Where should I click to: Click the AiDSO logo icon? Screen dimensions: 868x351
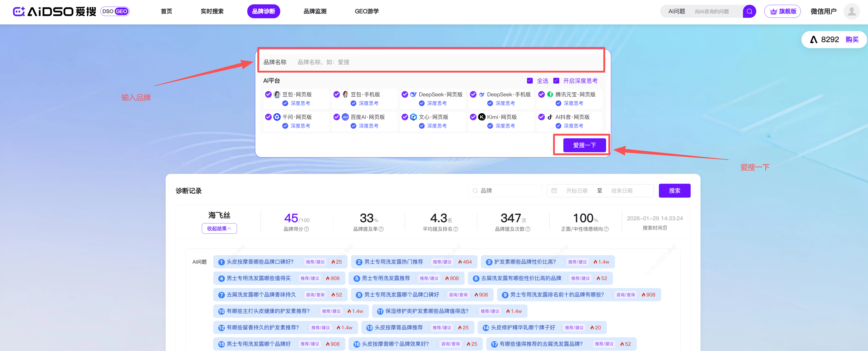click(x=19, y=11)
